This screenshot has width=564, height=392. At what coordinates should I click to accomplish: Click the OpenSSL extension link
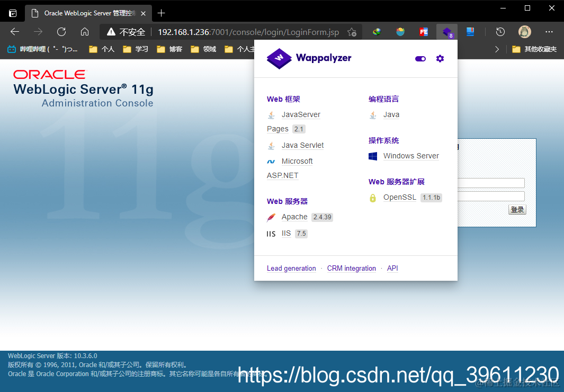point(400,197)
